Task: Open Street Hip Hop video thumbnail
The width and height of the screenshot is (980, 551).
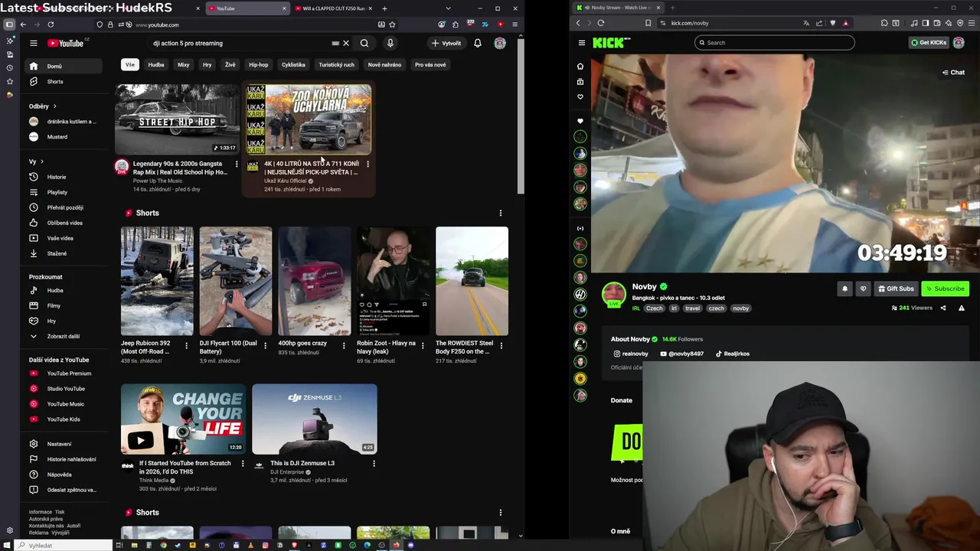Action: click(178, 119)
